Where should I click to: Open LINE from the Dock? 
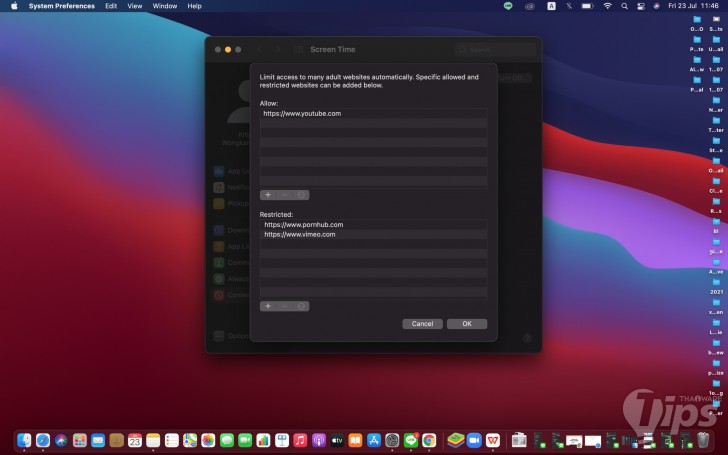(x=411, y=440)
